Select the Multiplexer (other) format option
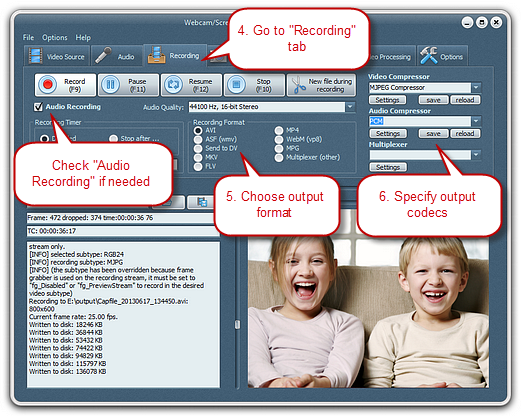 279,157
